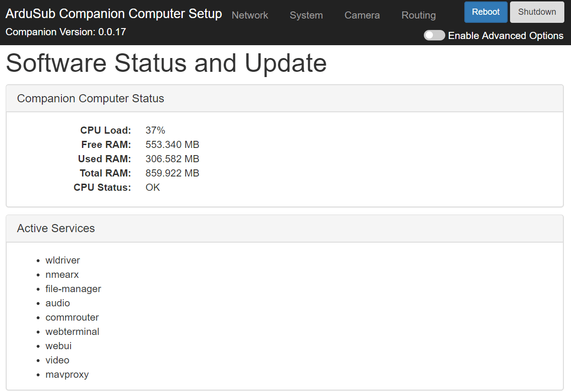The image size is (571, 392).
Task: Click the Total RAM: label
Action: (105, 173)
